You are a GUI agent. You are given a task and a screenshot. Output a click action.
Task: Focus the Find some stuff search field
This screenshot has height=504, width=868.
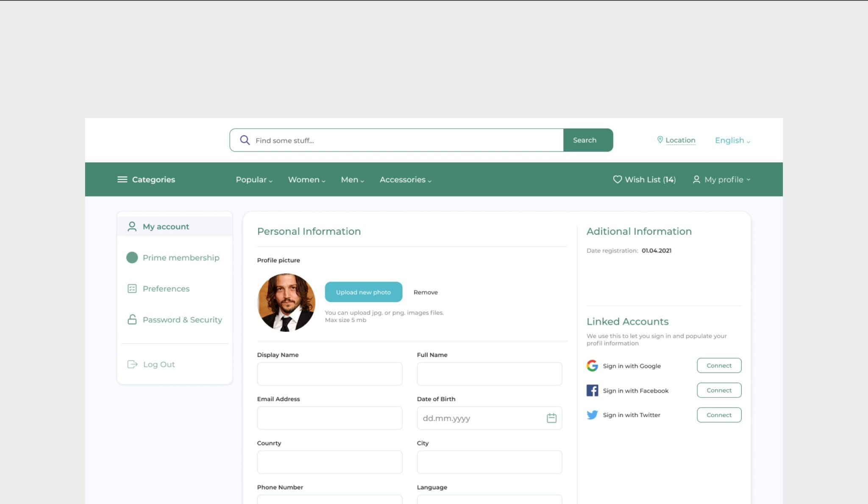(x=396, y=140)
